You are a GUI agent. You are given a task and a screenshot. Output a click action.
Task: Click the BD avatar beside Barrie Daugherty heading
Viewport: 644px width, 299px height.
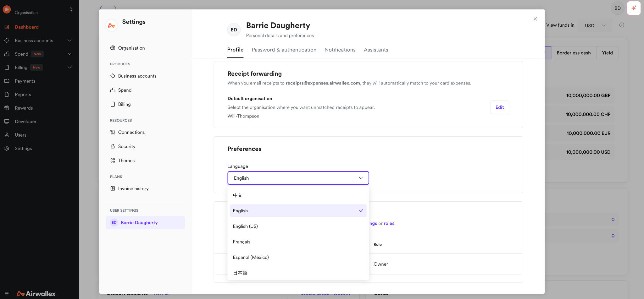(234, 30)
